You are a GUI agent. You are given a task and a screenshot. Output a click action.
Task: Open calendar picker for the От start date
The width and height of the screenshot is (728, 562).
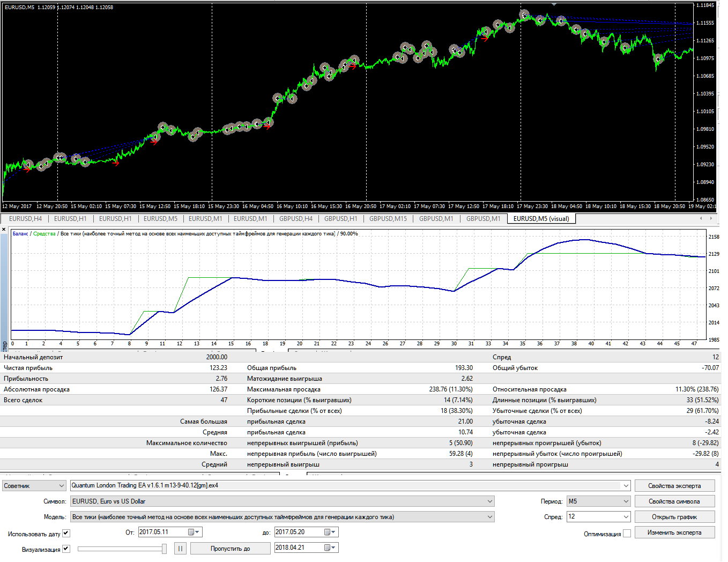pyautogui.click(x=194, y=532)
